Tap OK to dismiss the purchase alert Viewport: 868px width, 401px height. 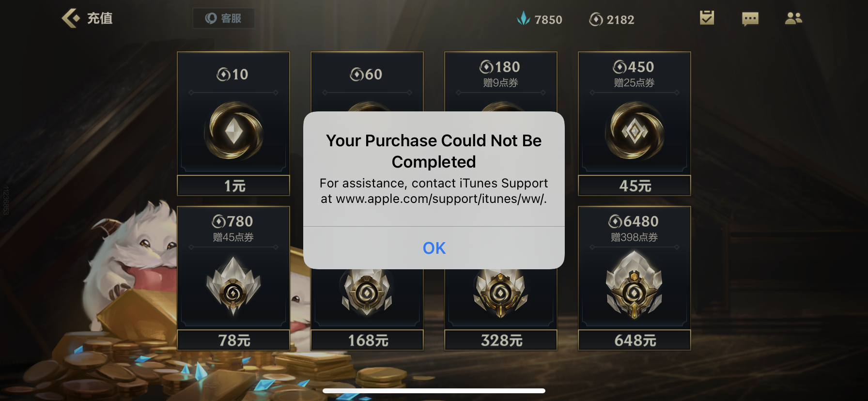coord(434,248)
